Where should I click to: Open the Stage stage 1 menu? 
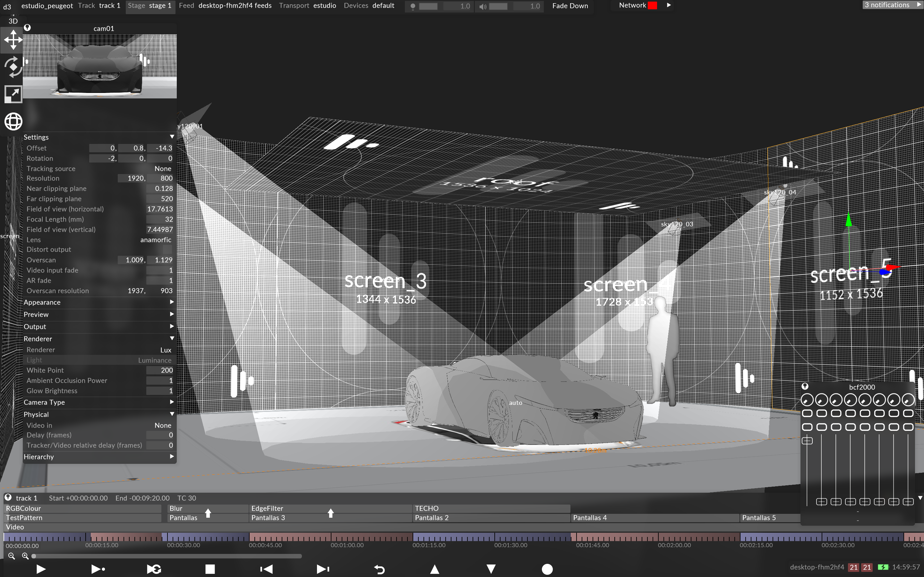(x=150, y=6)
